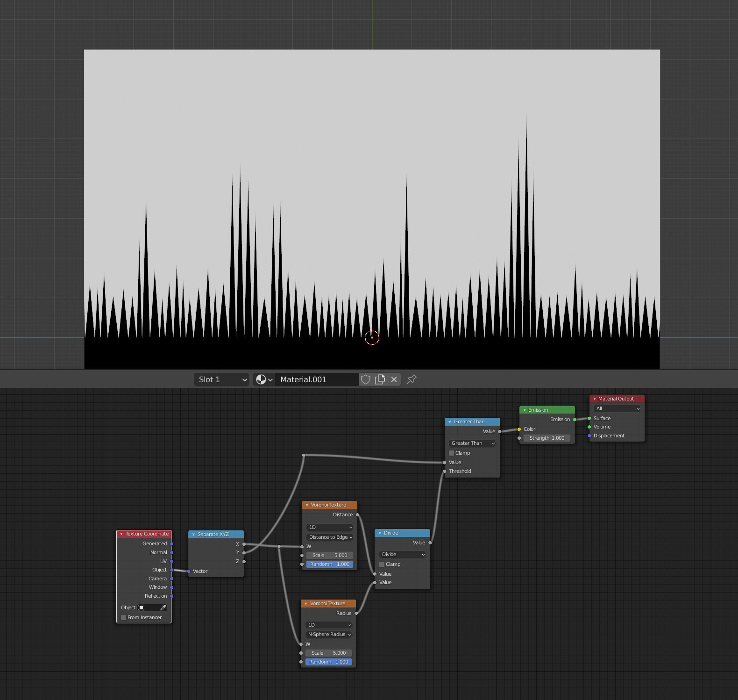Collapse the Emission node
The image size is (738, 700).
(525, 410)
